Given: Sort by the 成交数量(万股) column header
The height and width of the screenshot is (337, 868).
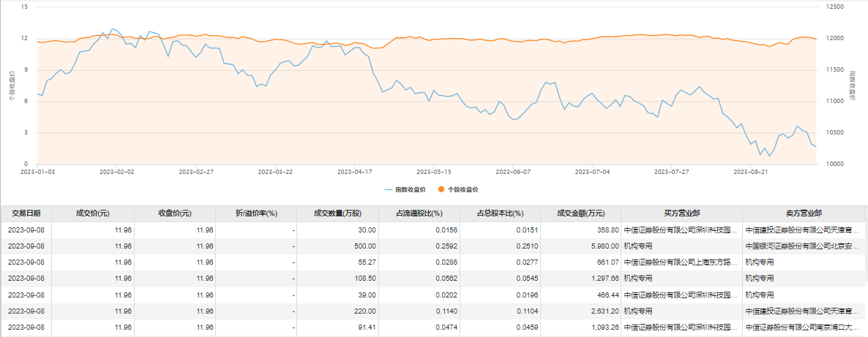Looking at the screenshot, I should tap(337, 213).
